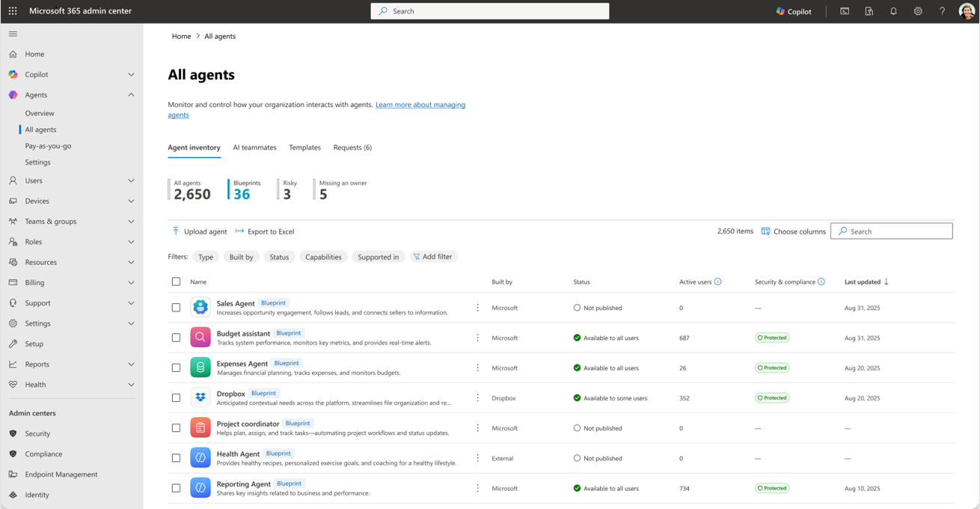This screenshot has height=509, width=980.
Task: Switch to the AI teammates tab
Action: coord(254,147)
